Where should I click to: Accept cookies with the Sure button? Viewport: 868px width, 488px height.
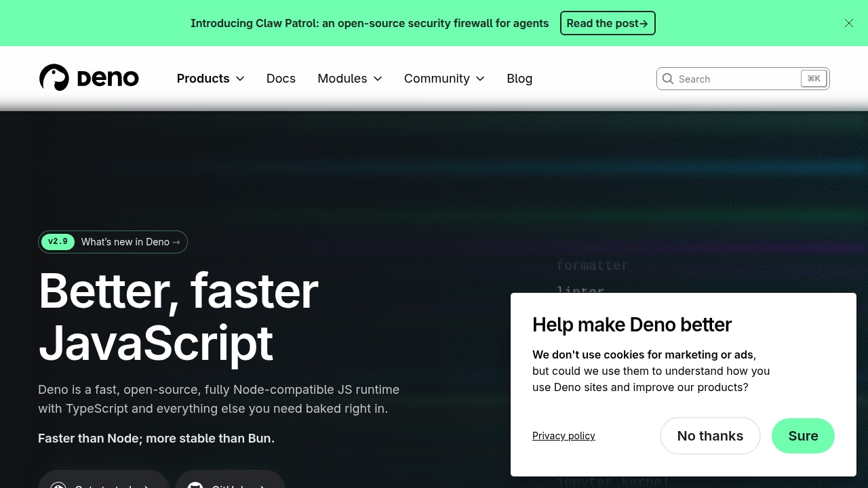pyautogui.click(x=803, y=436)
